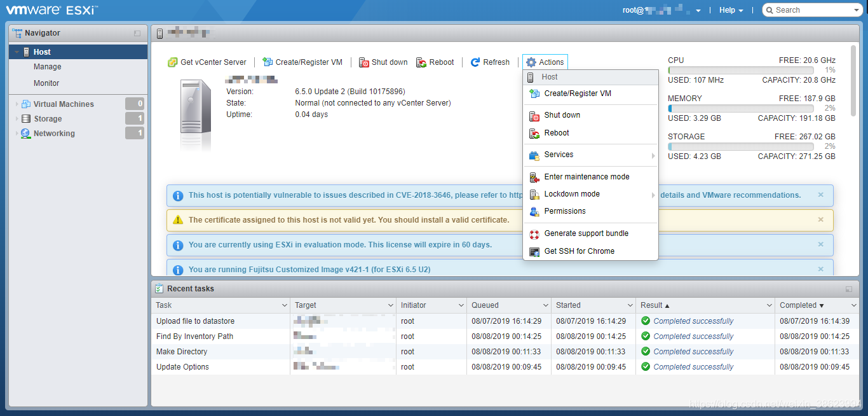Open the Target column dropdown arrow
This screenshot has height=416, width=868.
pos(390,305)
